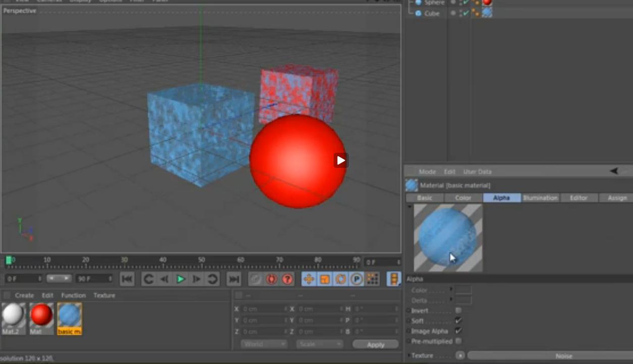Click the Material Manager grip icon left of Create
Image resolution: width=633 pixels, height=364 pixels.
[x=7, y=295]
